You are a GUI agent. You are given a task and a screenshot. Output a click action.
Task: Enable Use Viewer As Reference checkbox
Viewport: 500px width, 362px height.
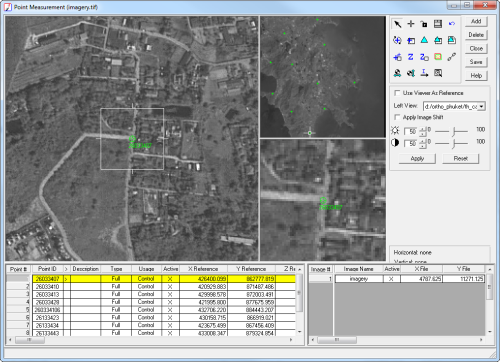click(x=397, y=93)
